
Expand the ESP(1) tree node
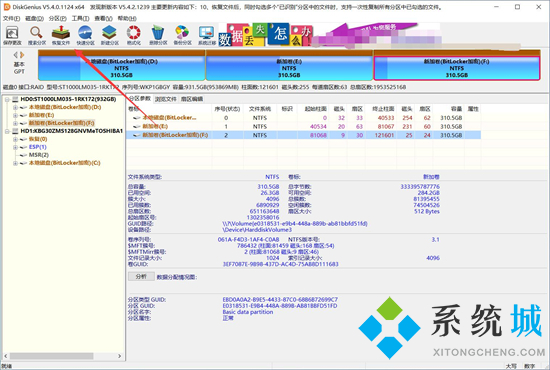click(15, 147)
